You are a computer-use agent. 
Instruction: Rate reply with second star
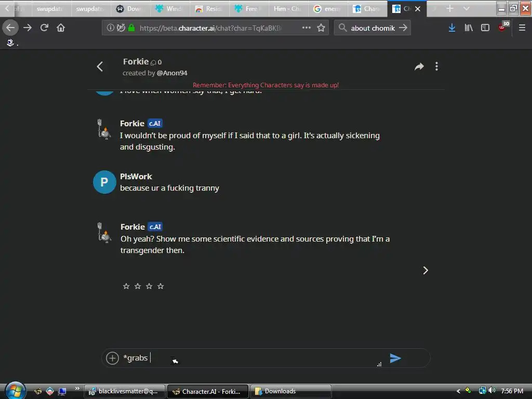[x=137, y=286]
